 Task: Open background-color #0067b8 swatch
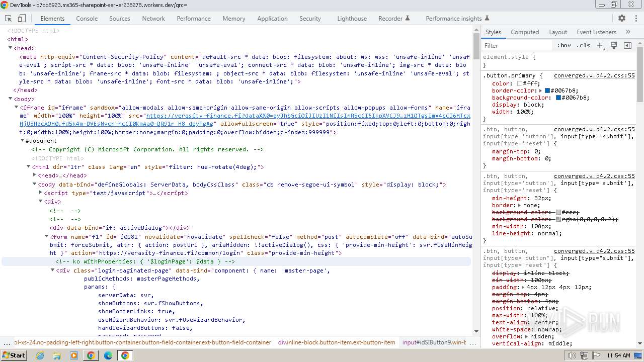pyautogui.click(x=558, y=98)
